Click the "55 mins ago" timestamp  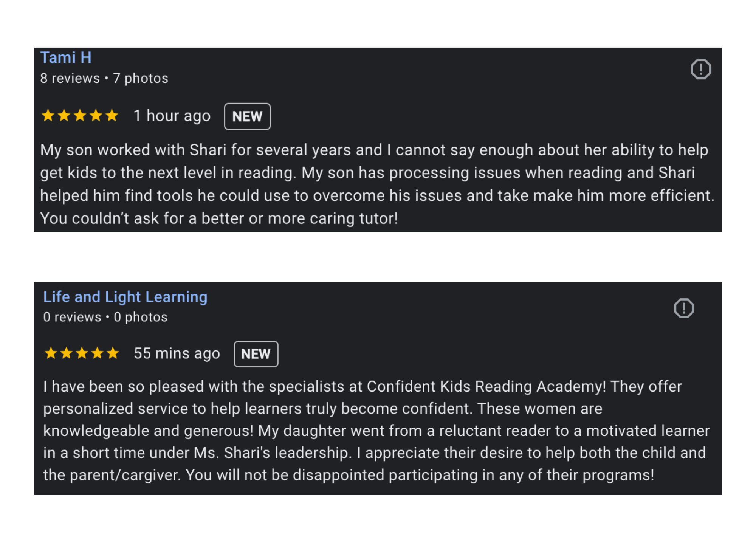pos(177,354)
